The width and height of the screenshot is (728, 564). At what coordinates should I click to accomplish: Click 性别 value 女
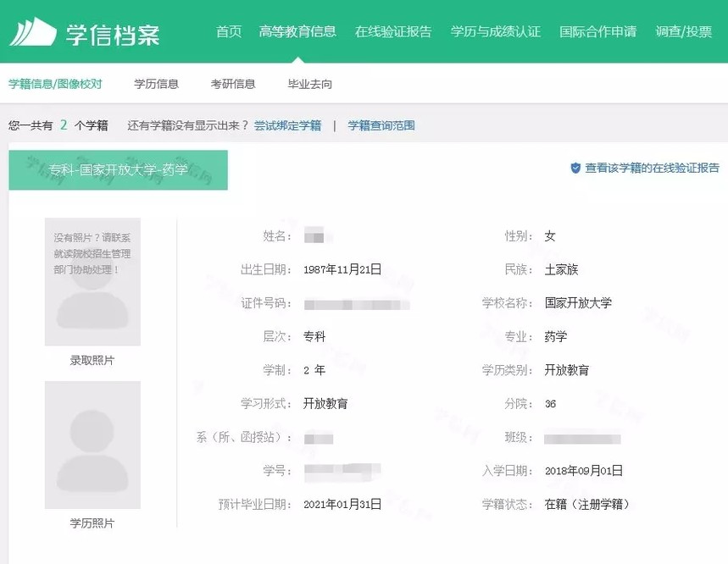click(550, 236)
